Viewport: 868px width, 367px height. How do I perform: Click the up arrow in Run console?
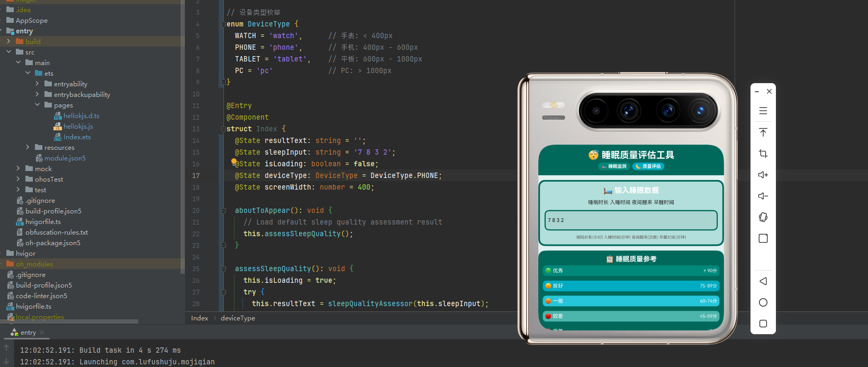pyautogui.click(x=6, y=347)
